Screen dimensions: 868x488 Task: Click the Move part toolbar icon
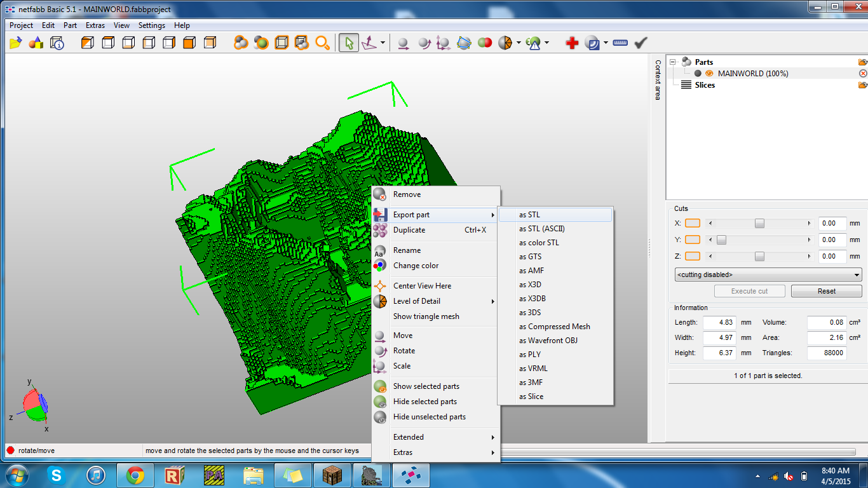[403, 43]
